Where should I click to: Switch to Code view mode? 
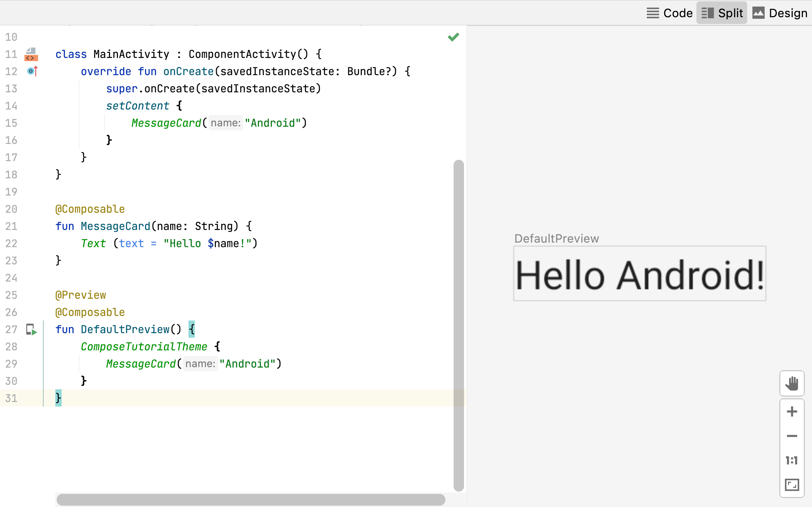[670, 13]
